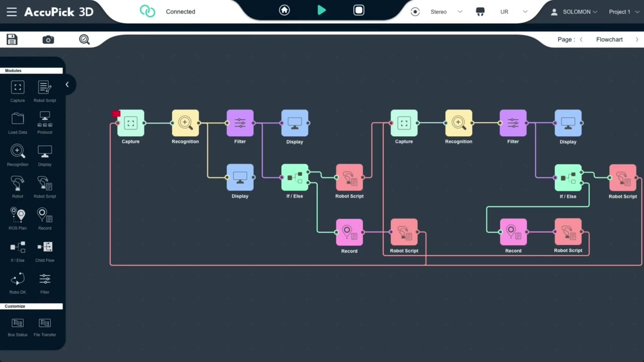Click the Modules section header

pyautogui.click(x=31, y=70)
